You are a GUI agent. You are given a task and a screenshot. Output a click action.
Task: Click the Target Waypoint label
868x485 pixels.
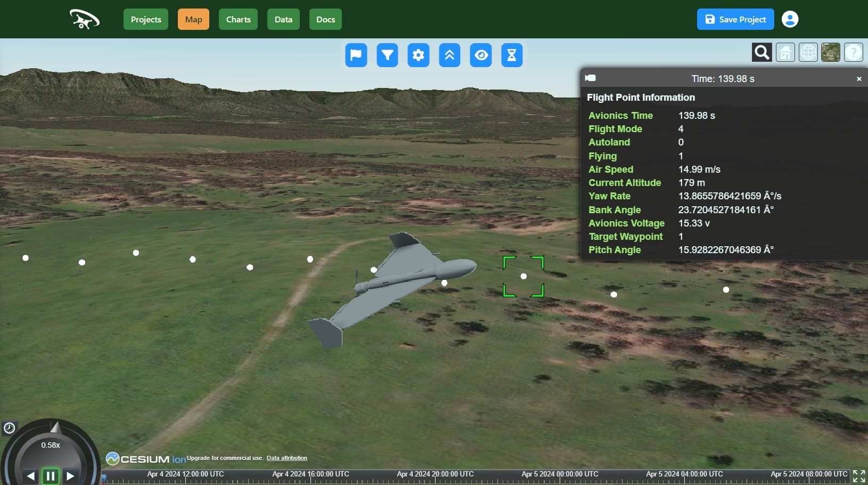coord(626,237)
